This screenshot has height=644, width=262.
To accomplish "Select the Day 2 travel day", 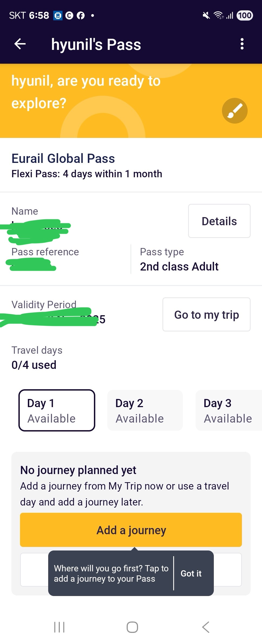I will coord(145,410).
